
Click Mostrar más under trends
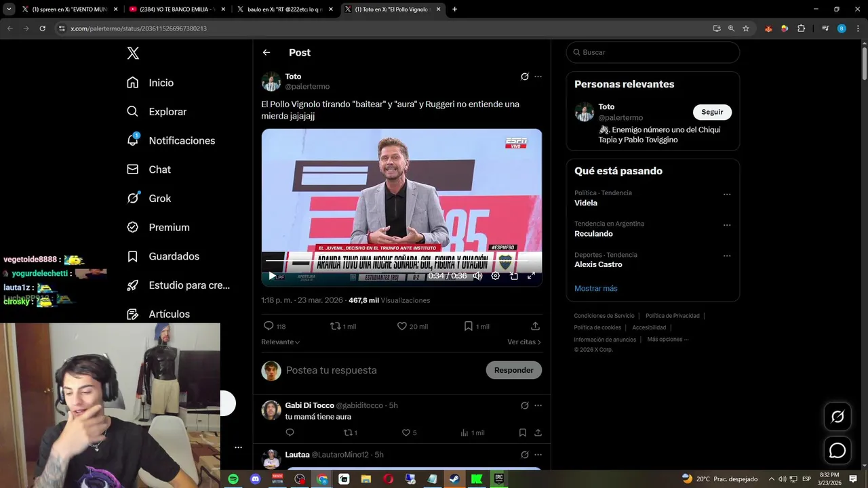pos(596,288)
